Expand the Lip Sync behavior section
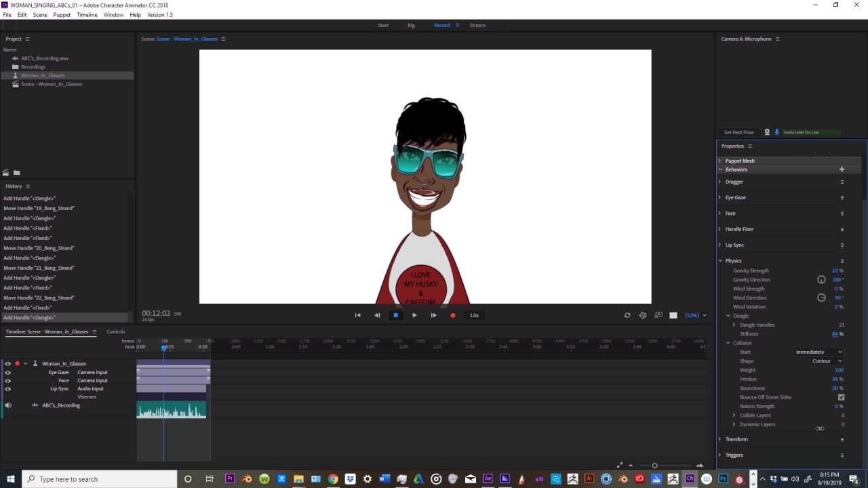Screen dimensions: 868x488 pos(720,245)
